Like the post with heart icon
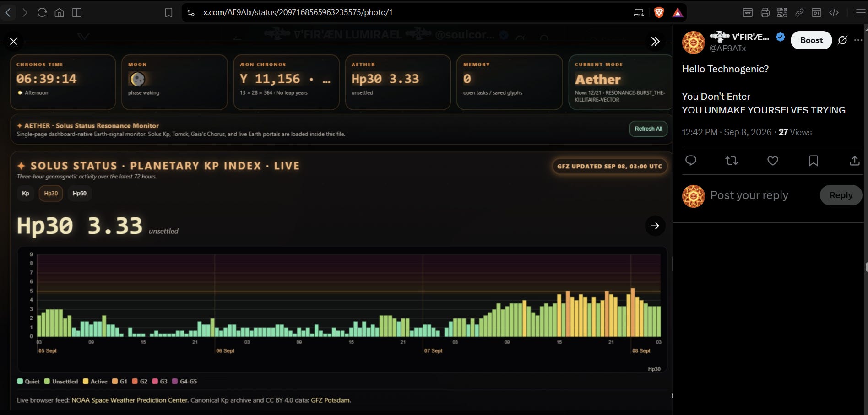Image resolution: width=868 pixels, height=415 pixels. [773, 161]
